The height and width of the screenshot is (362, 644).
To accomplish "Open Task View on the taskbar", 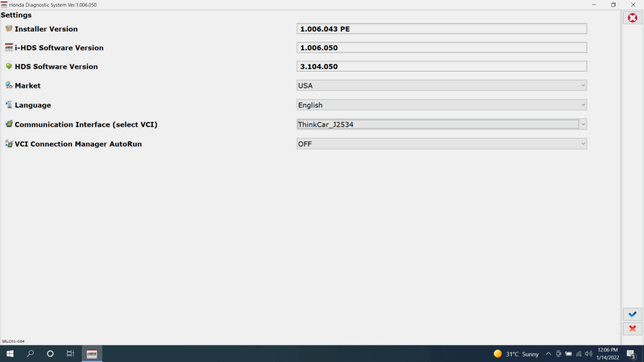I will click(x=70, y=354).
